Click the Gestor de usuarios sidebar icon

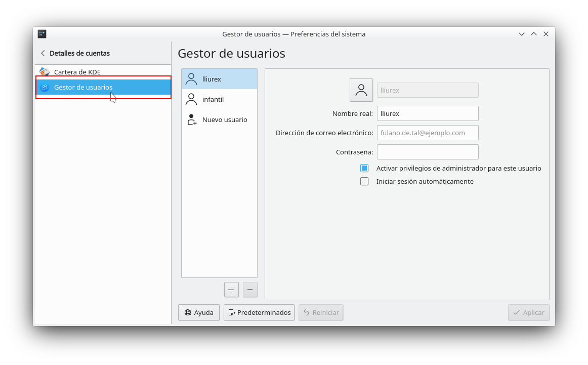[45, 87]
